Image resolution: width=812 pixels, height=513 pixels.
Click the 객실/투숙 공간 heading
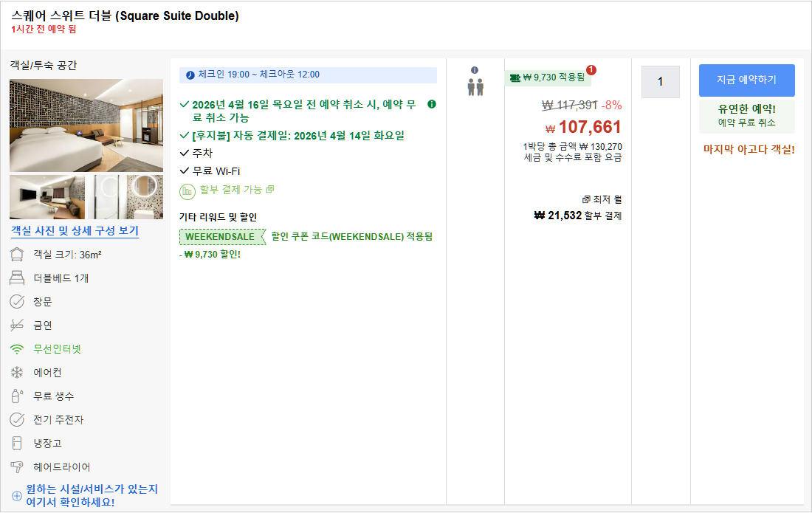[44, 66]
